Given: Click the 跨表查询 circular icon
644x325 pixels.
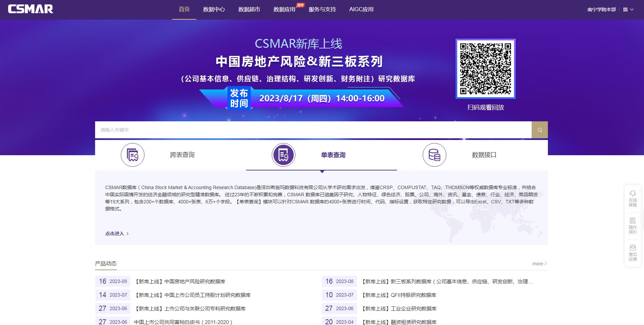Looking at the screenshot, I should [133, 155].
